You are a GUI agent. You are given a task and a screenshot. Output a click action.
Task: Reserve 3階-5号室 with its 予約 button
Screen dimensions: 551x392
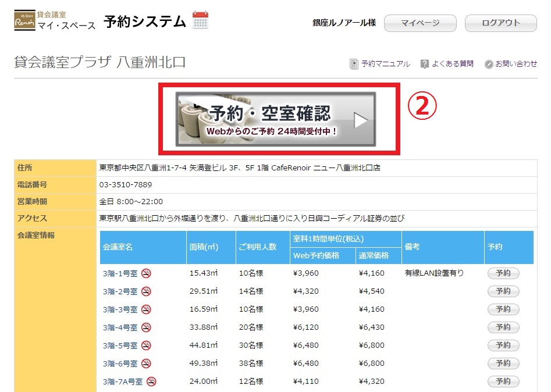(x=503, y=345)
